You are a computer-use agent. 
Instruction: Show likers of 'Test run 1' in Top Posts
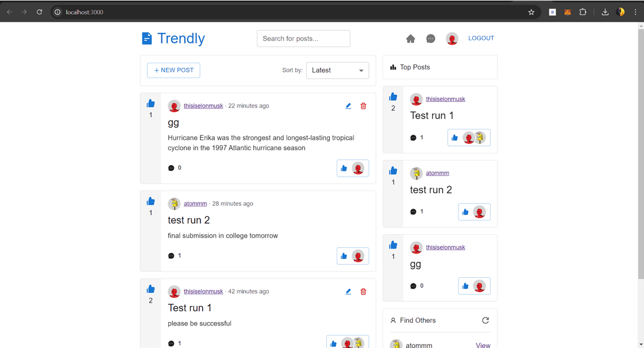pos(469,138)
